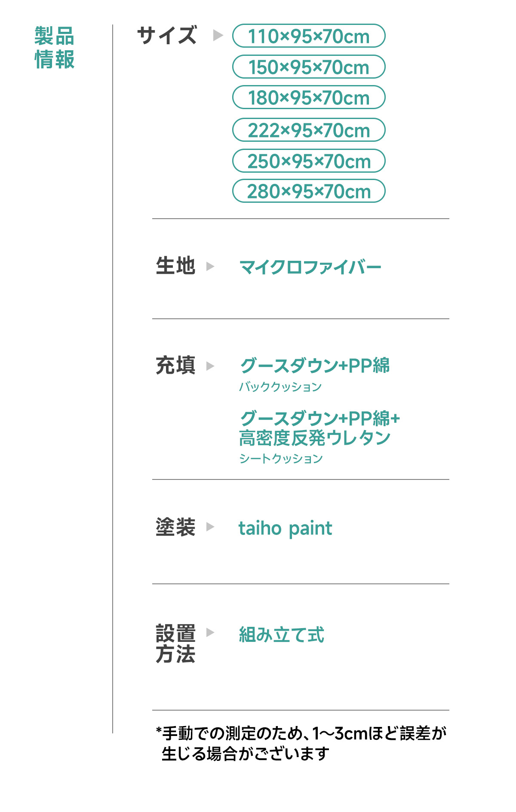
Task: Click the 組み立て式 installation value
Action: pos(281,635)
